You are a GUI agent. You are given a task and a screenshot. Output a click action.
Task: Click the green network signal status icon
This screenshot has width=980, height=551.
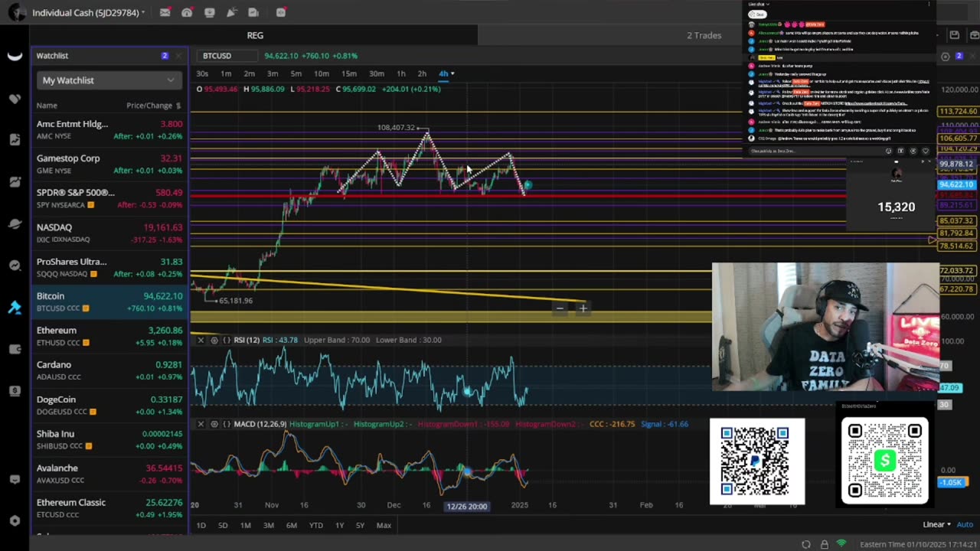pyautogui.click(x=841, y=544)
